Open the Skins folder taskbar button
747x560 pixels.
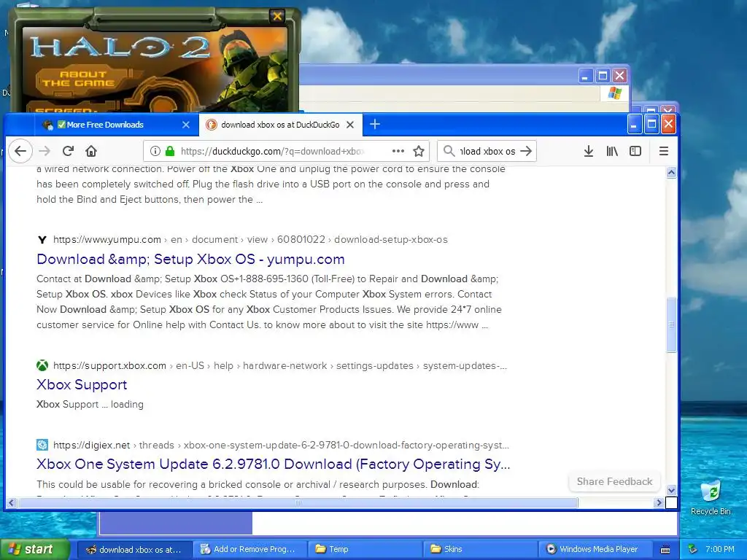tap(480, 550)
